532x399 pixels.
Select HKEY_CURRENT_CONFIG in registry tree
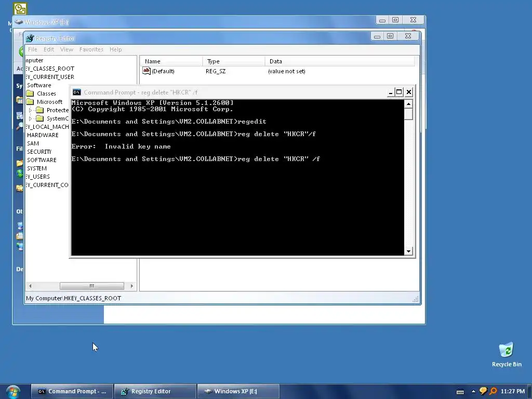click(47, 185)
